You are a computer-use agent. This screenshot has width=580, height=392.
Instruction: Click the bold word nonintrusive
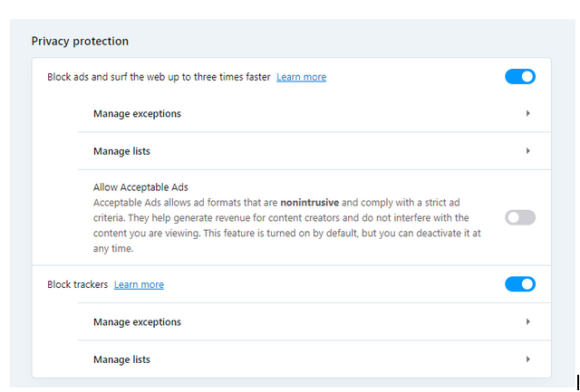pyautogui.click(x=310, y=203)
